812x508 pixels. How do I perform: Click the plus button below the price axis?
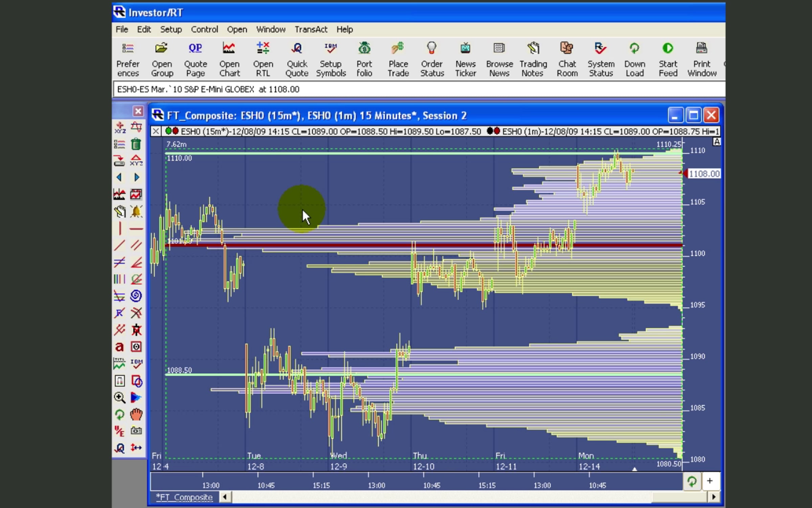coord(709,481)
